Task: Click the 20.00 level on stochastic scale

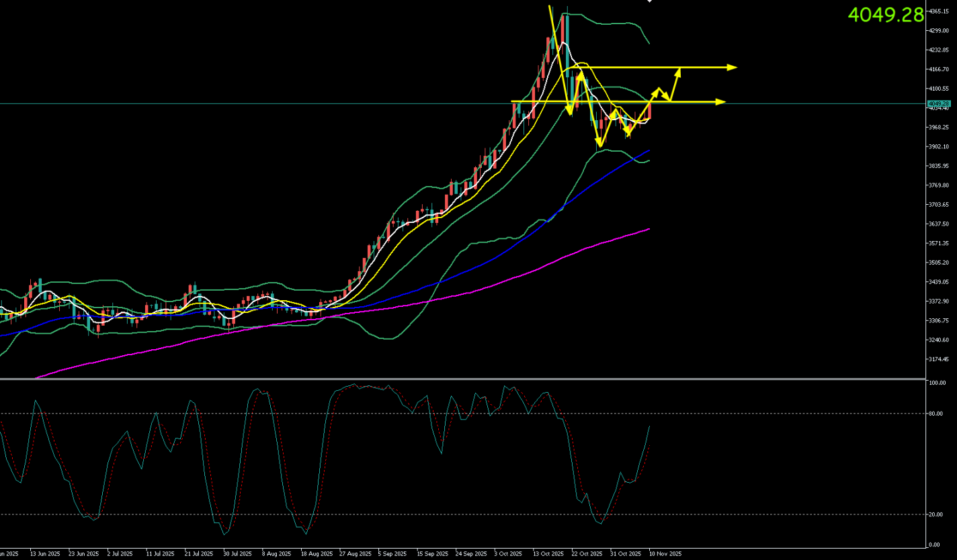Action: click(937, 514)
